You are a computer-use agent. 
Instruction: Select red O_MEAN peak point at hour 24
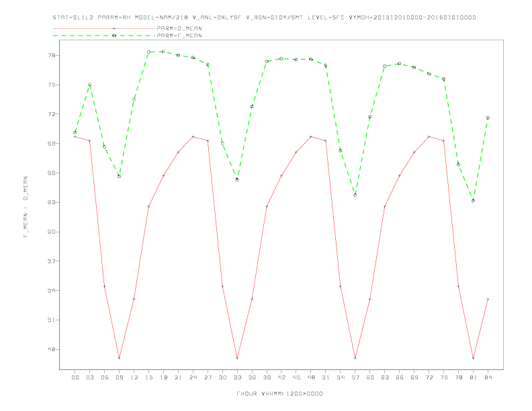[x=193, y=136]
